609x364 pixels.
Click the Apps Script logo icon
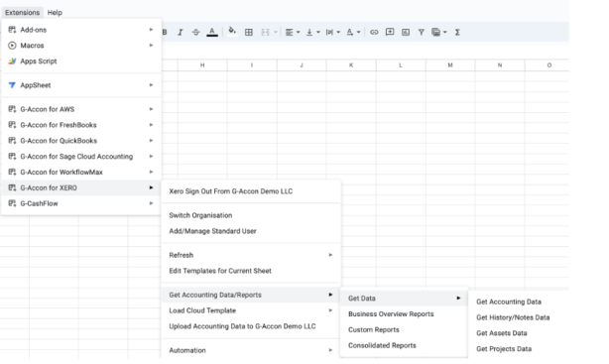pos(12,61)
